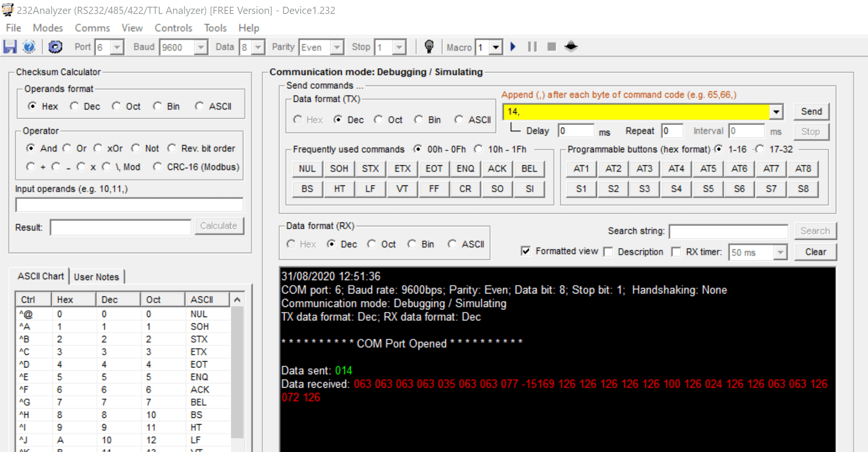Select CRC-16 (Modbus) operator
The height and width of the screenshot is (452, 868).
[x=157, y=167]
